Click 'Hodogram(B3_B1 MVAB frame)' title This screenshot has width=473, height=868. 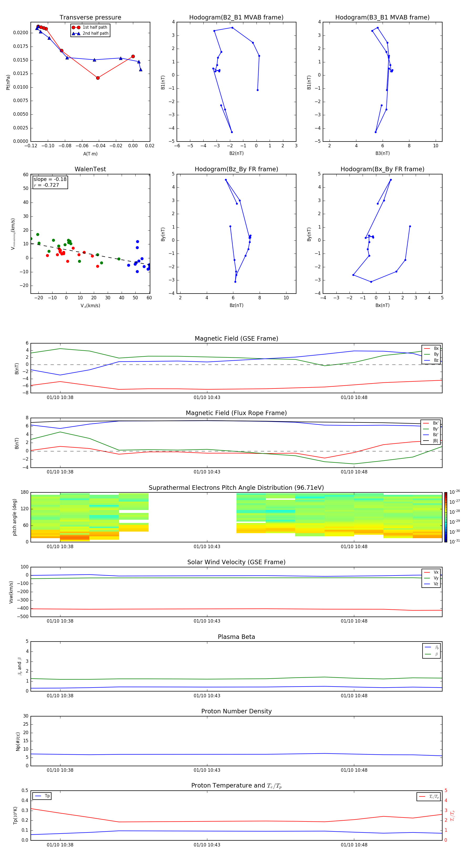click(x=382, y=18)
